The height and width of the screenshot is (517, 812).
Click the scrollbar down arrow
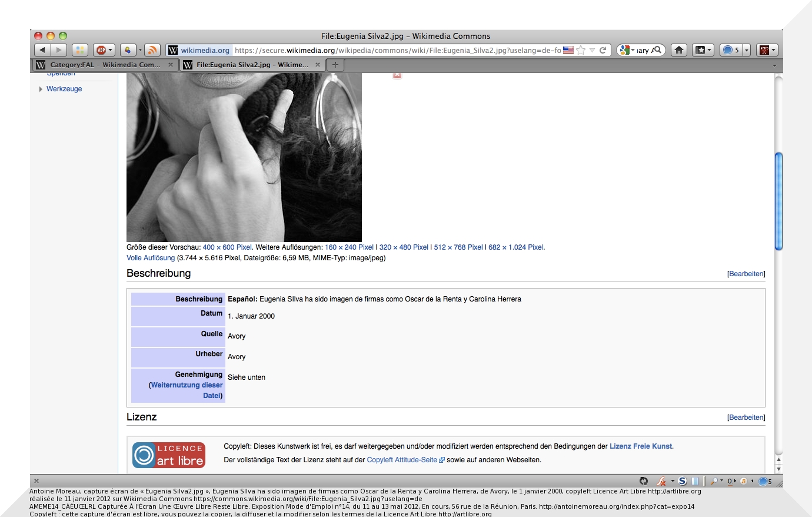779,469
